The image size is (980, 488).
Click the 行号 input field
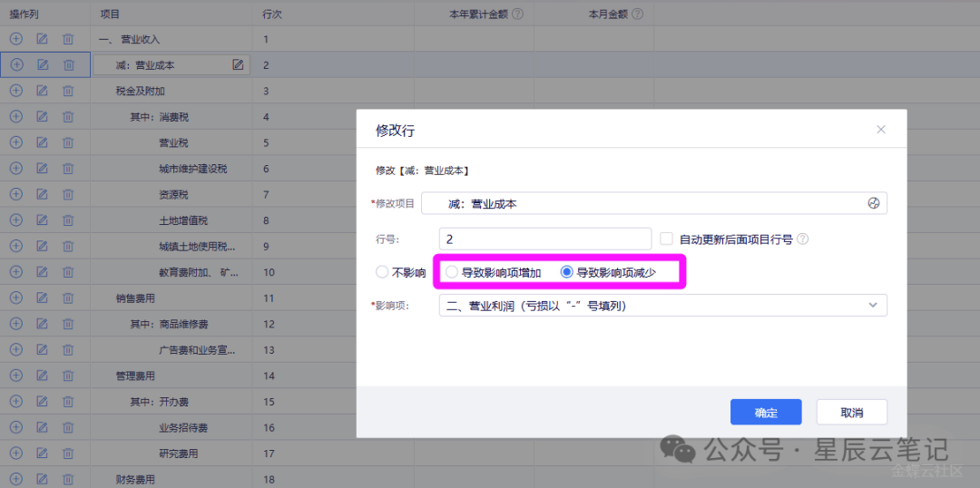[x=544, y=239]
